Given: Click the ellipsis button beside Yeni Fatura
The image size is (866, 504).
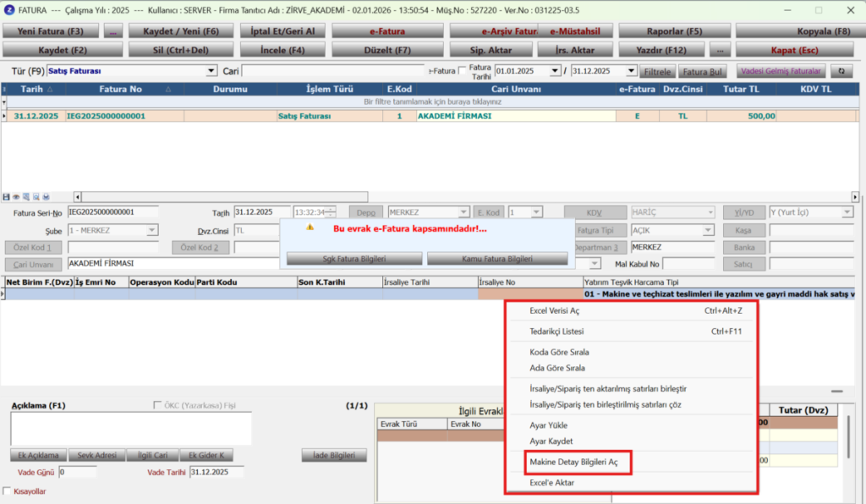Looking at the screenshot, I should (113, 31).
